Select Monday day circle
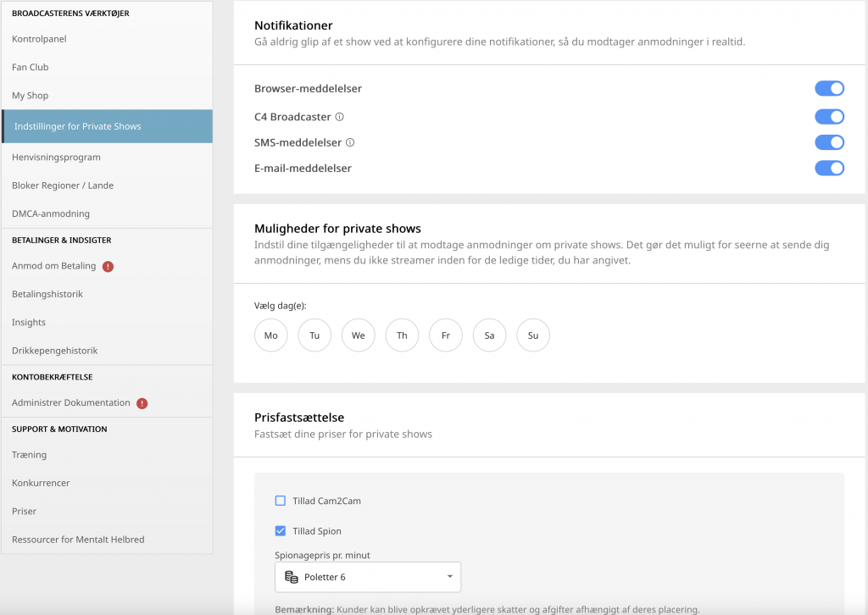Screen dimensions: 868x615 pos(271,335)
